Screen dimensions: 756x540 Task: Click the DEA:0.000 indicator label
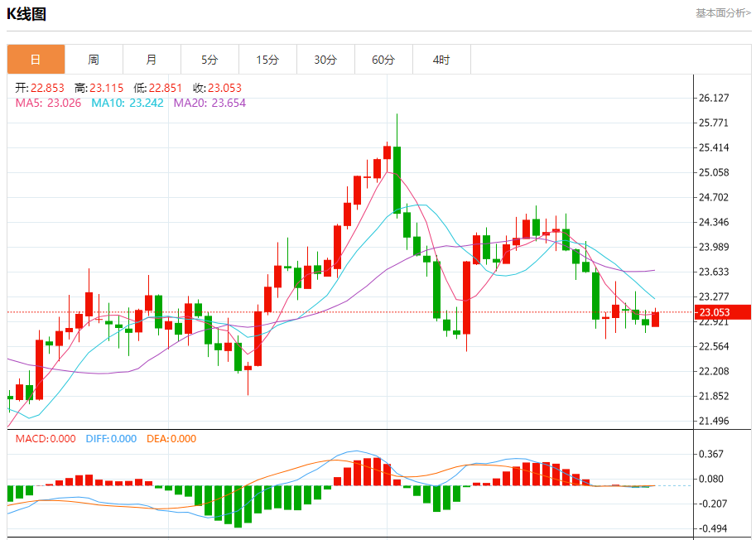[171, 439]
